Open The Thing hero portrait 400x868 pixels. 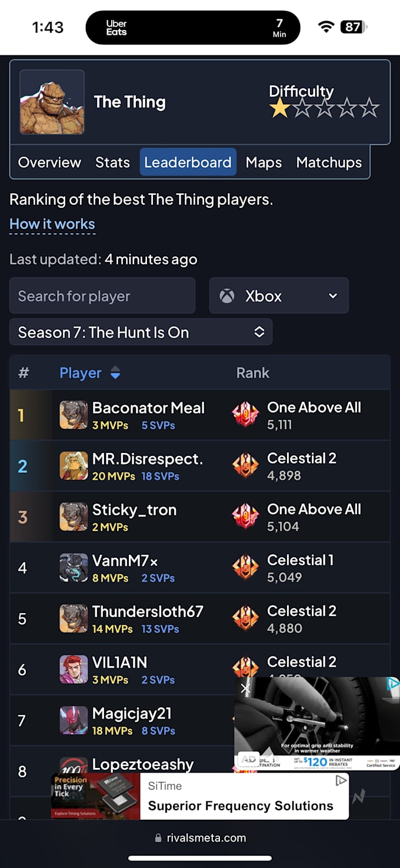(x=52, y=102)
